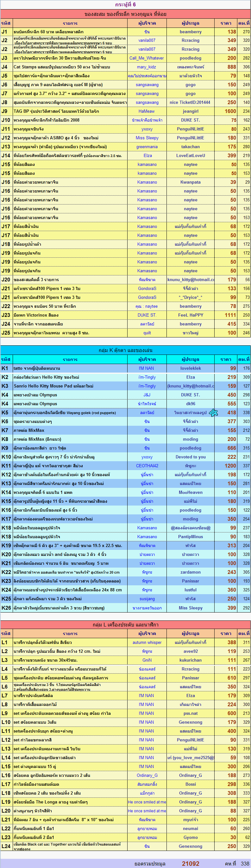Click bidder name 'pss.nat'
The width and height of the screenshot is (251, 868).
(190, 713)
